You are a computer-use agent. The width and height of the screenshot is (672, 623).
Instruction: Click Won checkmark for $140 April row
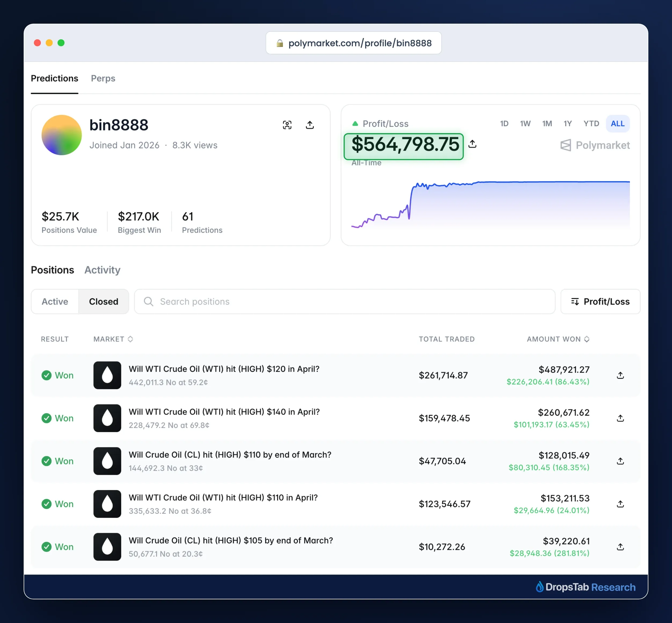pos(47,418)
